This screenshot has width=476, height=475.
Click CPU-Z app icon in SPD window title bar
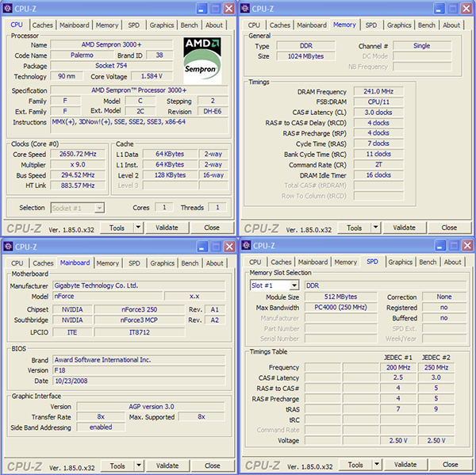coord(246,245)
